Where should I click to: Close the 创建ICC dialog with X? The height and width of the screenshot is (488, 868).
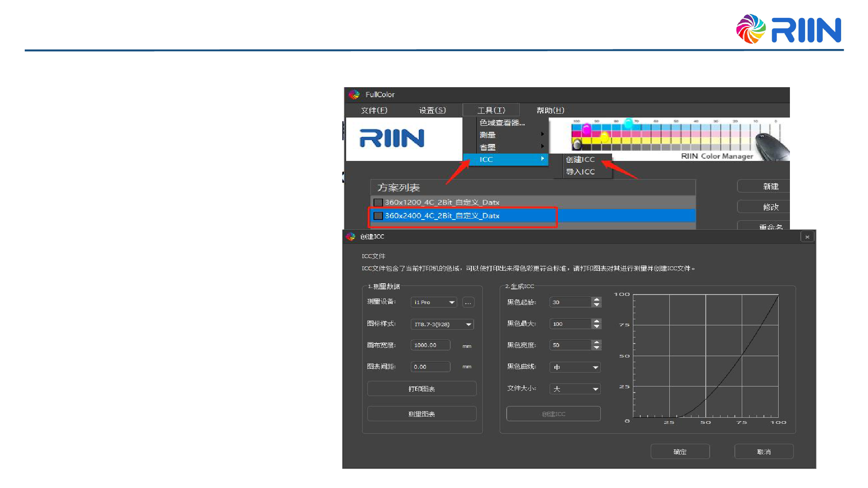pos(807,237)
